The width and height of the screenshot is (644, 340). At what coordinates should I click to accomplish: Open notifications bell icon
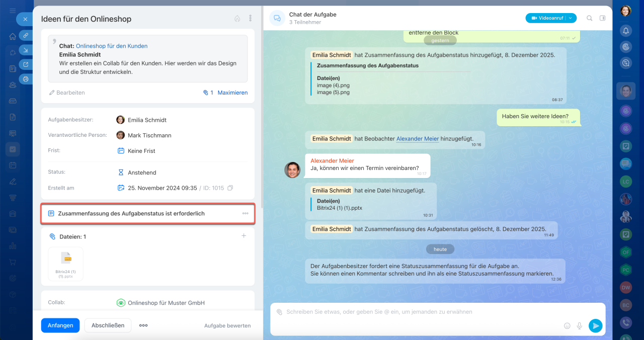click(626, 31)
